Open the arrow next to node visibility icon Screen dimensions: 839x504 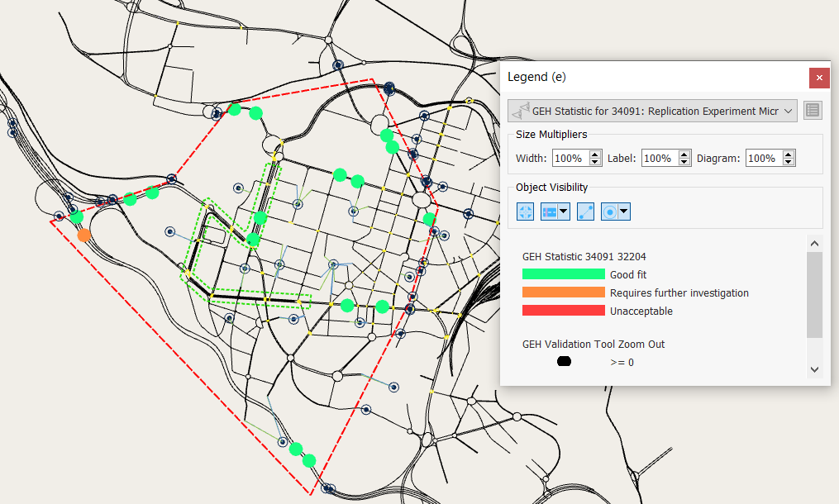pos(624,212)
